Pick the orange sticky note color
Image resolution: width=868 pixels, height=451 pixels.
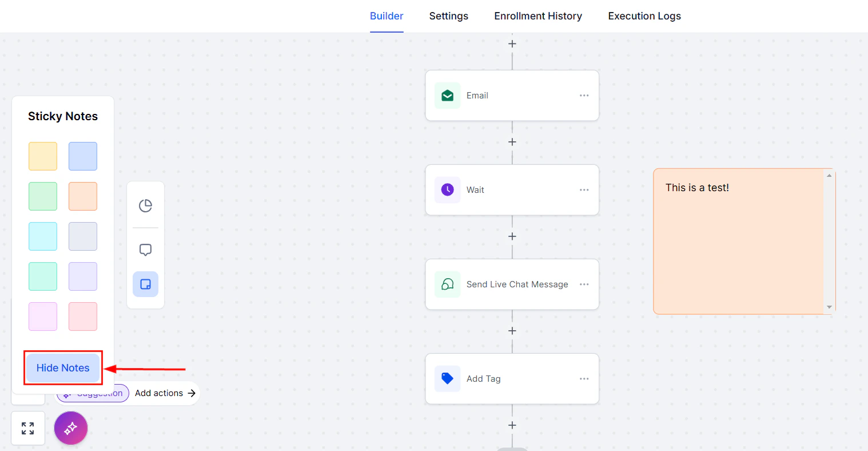click(x=83, y=196)
